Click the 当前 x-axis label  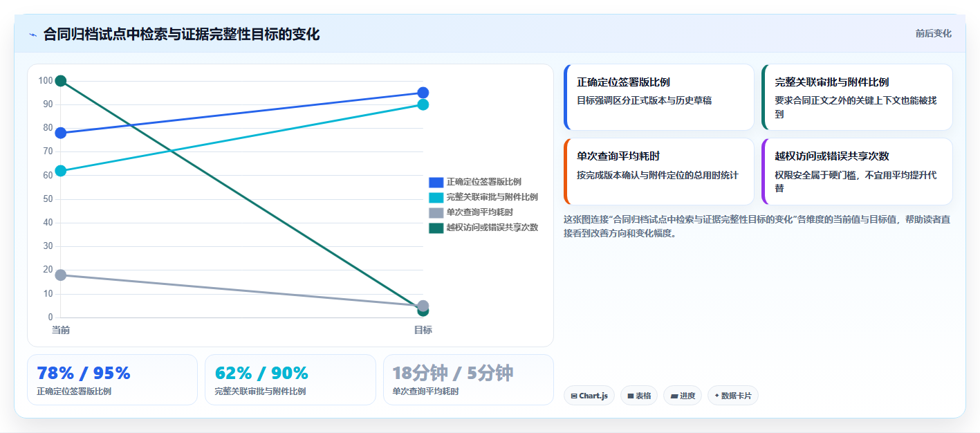tap(61, 330)
